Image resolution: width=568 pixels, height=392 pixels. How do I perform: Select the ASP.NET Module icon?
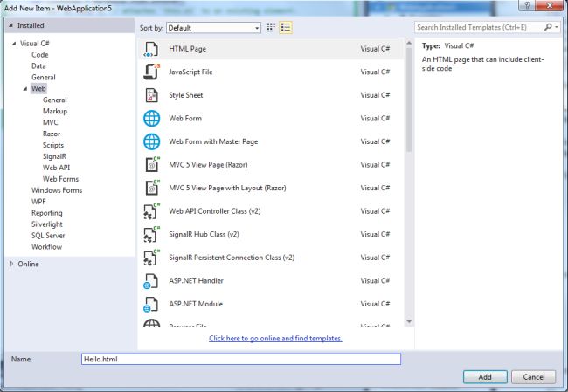pyautogui.click(x=150, y=304)
